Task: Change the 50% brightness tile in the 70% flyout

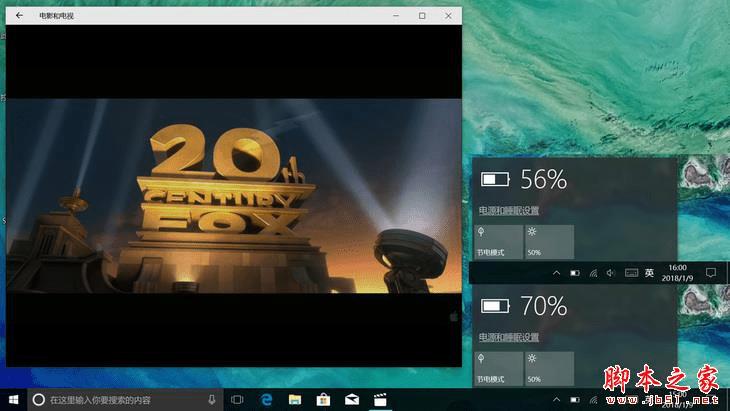Action: tap(549, 368)
